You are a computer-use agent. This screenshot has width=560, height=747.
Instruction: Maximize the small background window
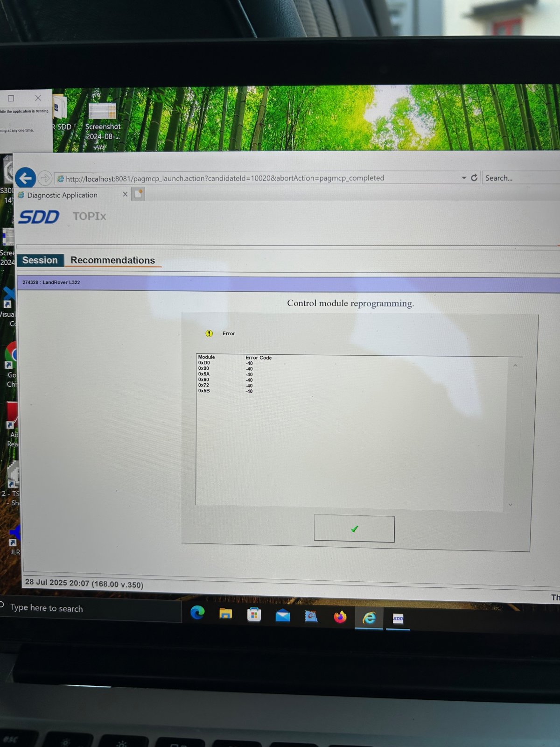pos(11,98)
